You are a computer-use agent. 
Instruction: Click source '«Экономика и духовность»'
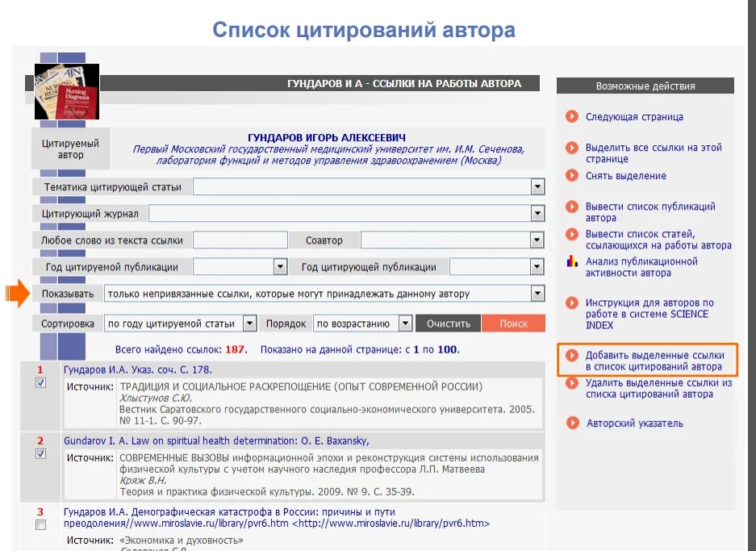pos(182,540)
